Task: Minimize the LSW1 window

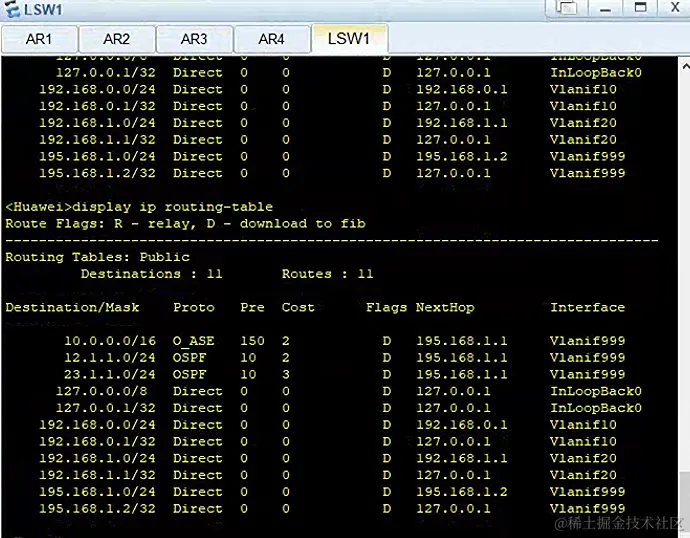Action: (x=606, y=8)
